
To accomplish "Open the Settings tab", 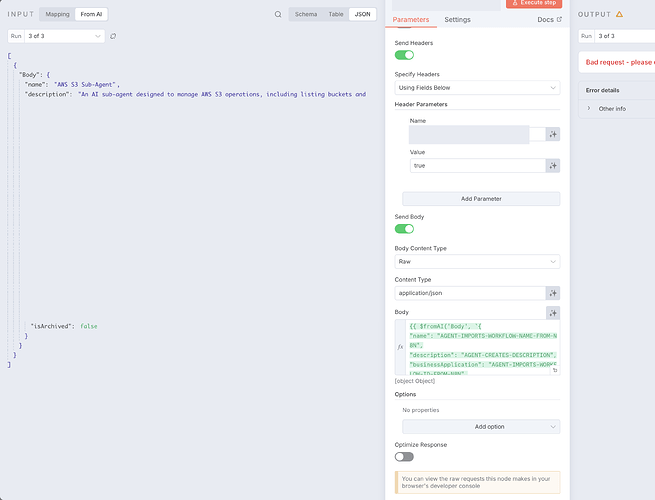I will [x=457, y=20].
